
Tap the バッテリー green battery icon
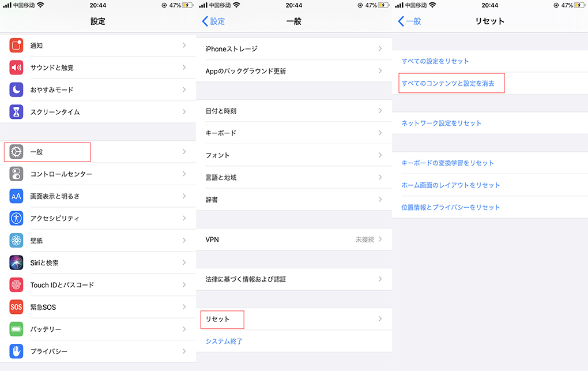tap(16, 329)
